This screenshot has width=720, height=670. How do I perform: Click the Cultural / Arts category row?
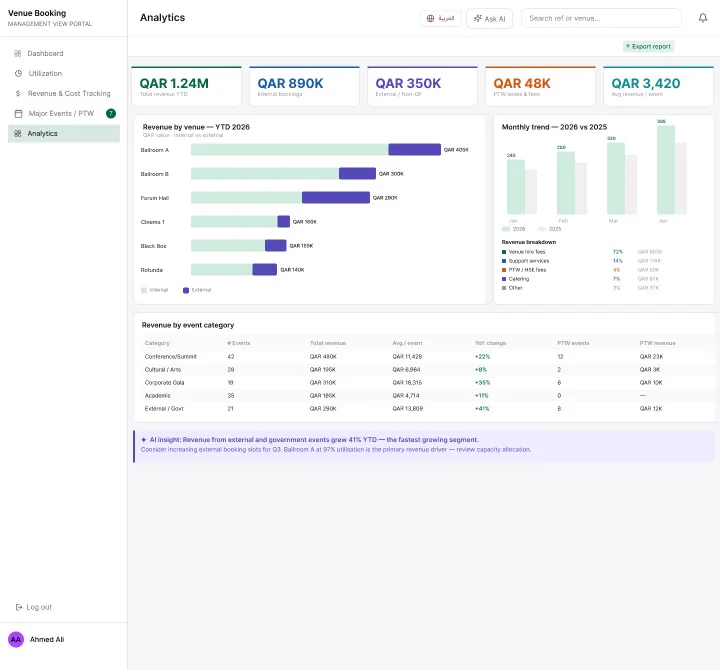coord(427,369)
